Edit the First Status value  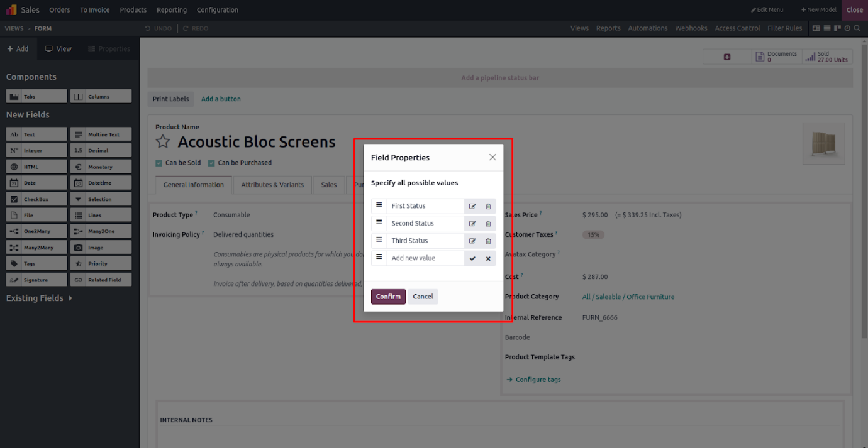[472, 206]
